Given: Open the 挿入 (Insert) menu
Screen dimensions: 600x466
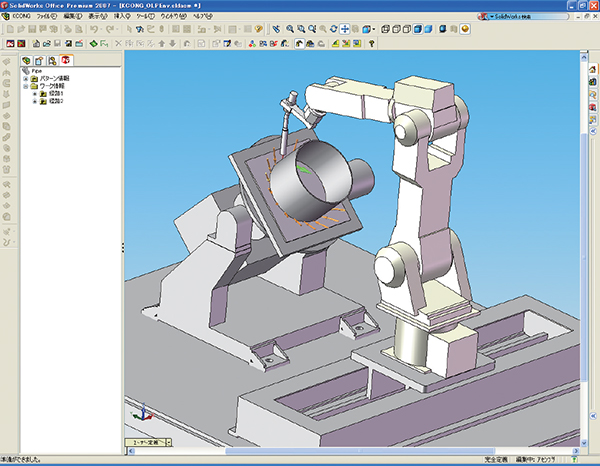Looking at the screenshot, I should 122,17.
